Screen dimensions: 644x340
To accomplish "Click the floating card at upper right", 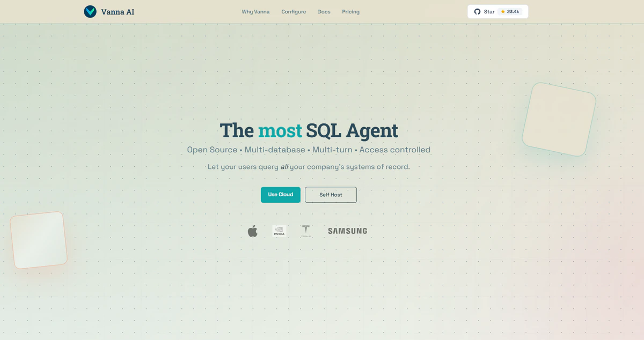I will 559,120.
